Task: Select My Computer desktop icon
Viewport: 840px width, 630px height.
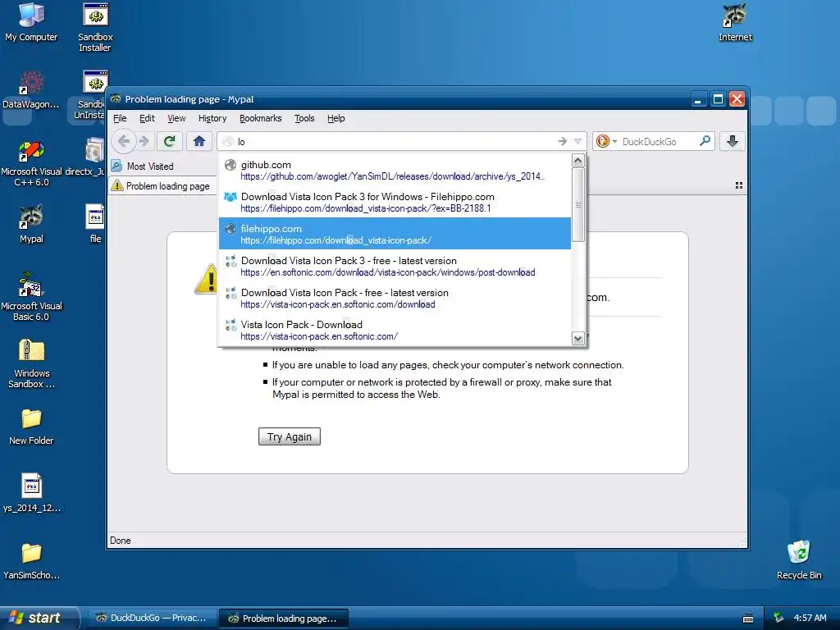Action: pos(31,22)
